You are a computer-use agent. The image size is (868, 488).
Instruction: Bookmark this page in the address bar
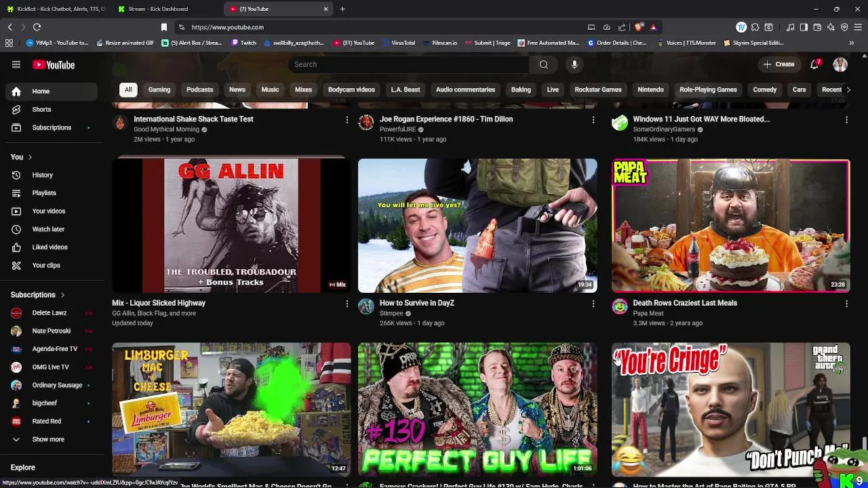pyautogui.click(x=163, y=27)
